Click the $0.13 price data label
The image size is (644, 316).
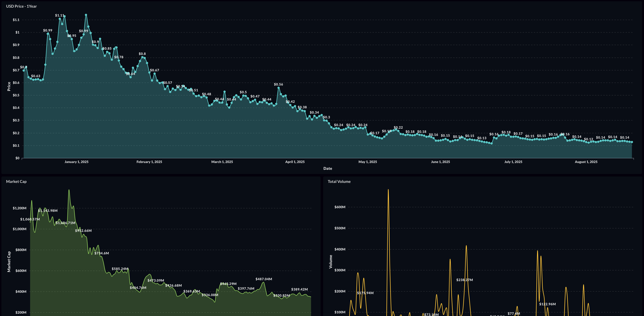(x=481, y=138)
